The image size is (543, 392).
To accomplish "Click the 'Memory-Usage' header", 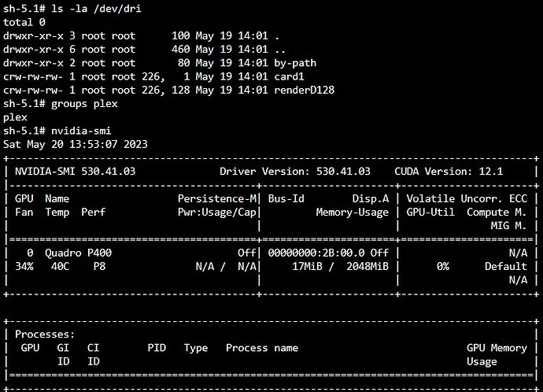I will click(x=353, y=213).
